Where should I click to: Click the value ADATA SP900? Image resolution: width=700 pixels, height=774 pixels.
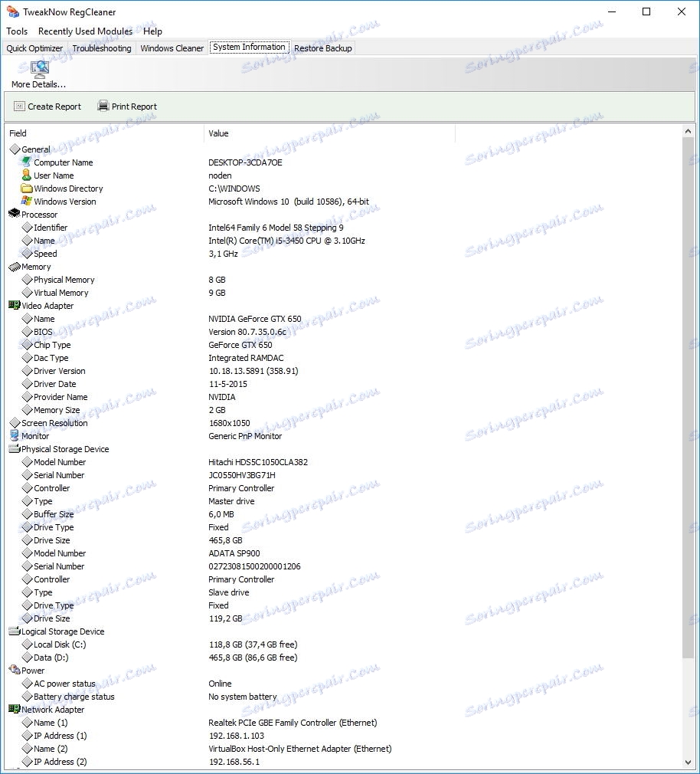[x=234, y=553]
